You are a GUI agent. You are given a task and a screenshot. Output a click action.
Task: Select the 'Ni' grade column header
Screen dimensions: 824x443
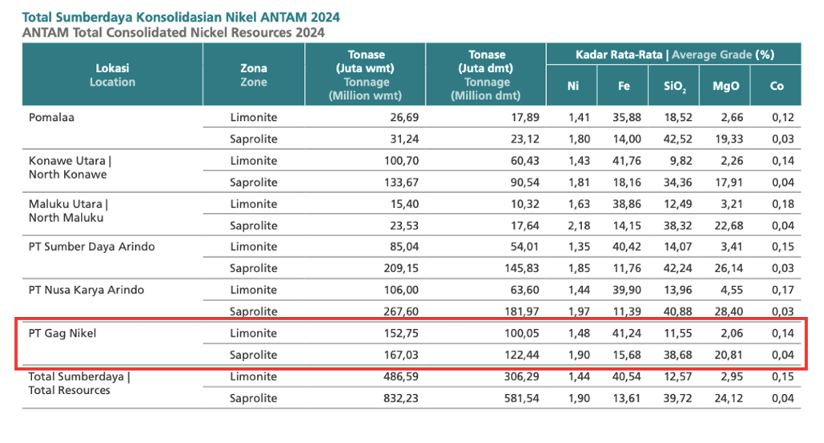pos(572,86)
